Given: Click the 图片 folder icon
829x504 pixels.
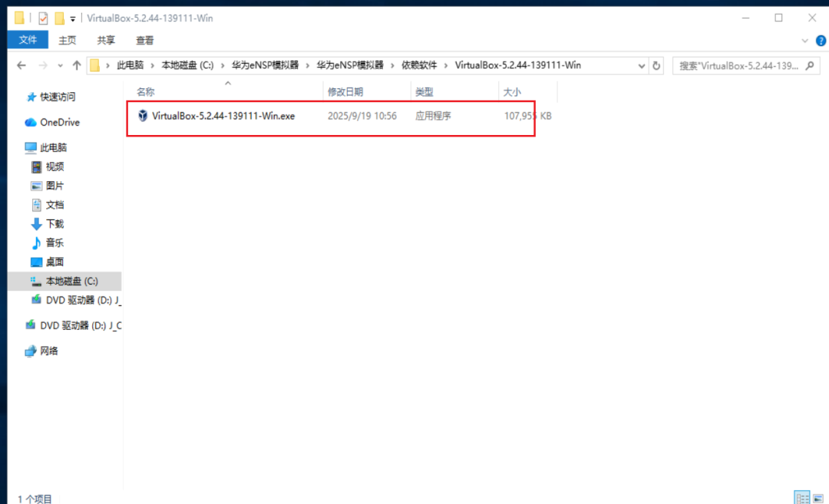Looking at the screenshot, I should coord(37,186).
